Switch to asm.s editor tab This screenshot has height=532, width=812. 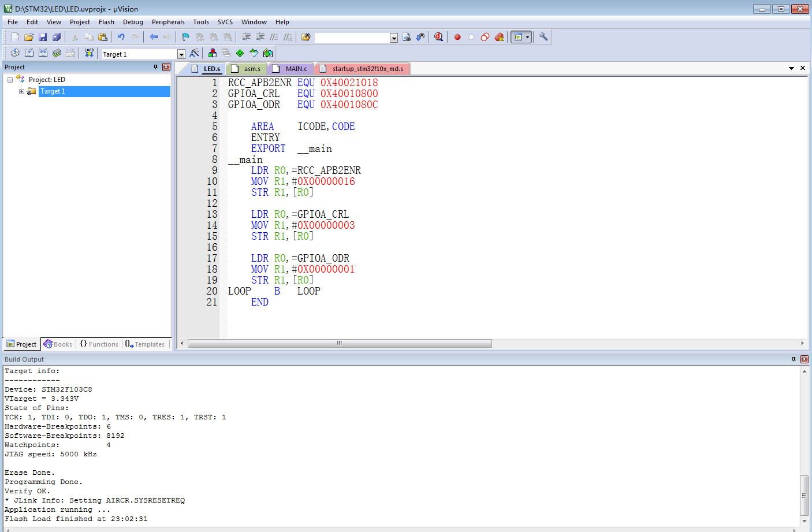pyautogui.click(x=247, y=69)
